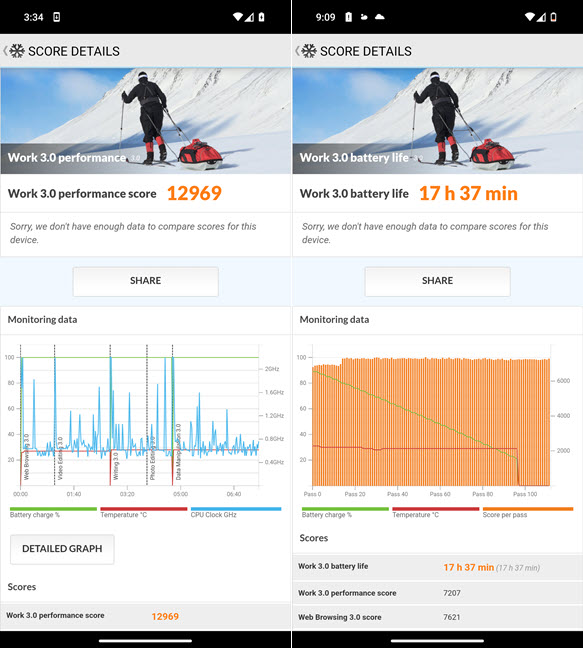This screenshot has width=583, height=648.
Task: Tap the 'Pass 100' axis label
Action: click(525, 494)
